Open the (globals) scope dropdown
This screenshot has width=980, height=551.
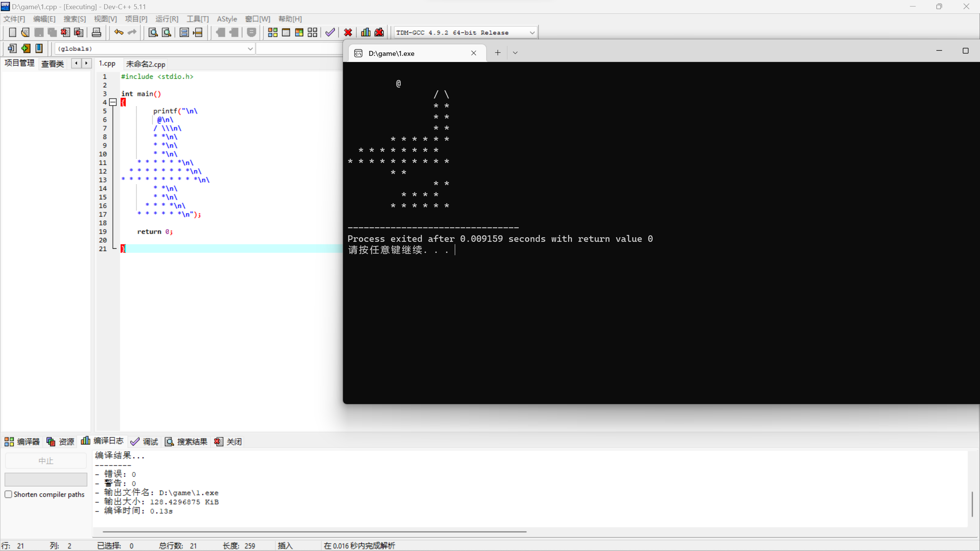point(250,49)
